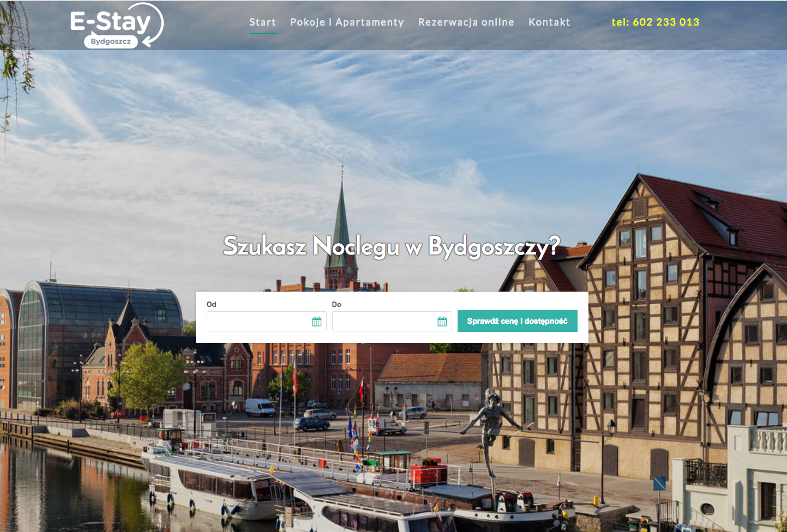787x532 pixels.
Task: Open Pokoje i Apartamenty in the navigation
Action: point(347,22)
